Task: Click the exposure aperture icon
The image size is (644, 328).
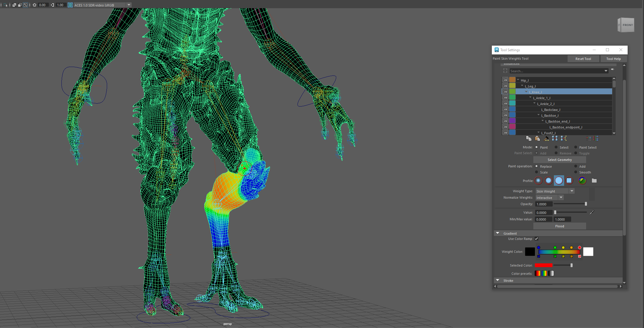Action: pyautogui.click(x=35, y=5)
